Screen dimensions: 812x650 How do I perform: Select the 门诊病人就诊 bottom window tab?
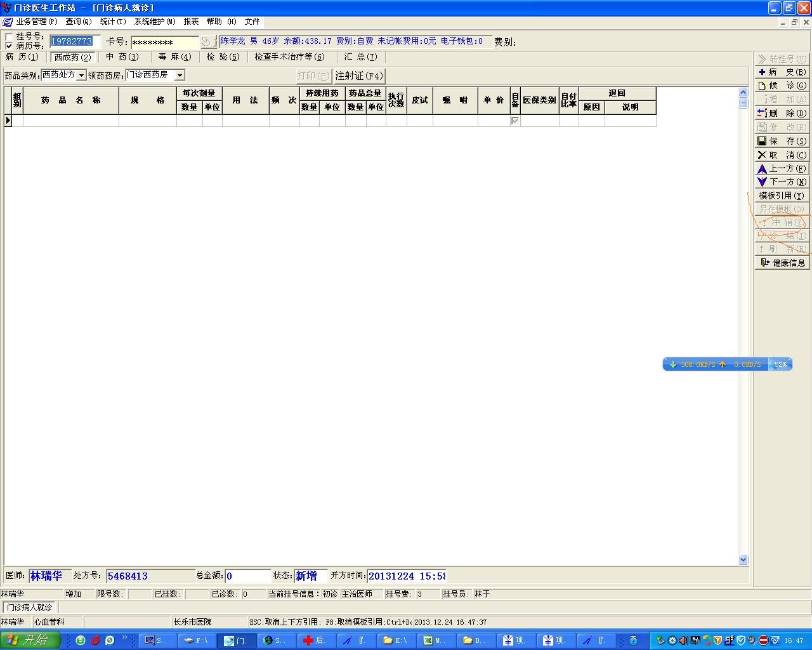click(x=29, y=607)
